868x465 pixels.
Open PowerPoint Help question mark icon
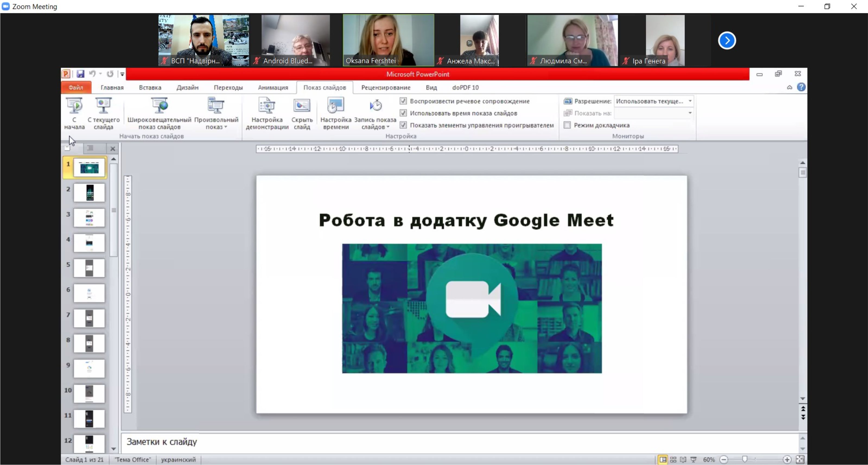pos(801,87)
